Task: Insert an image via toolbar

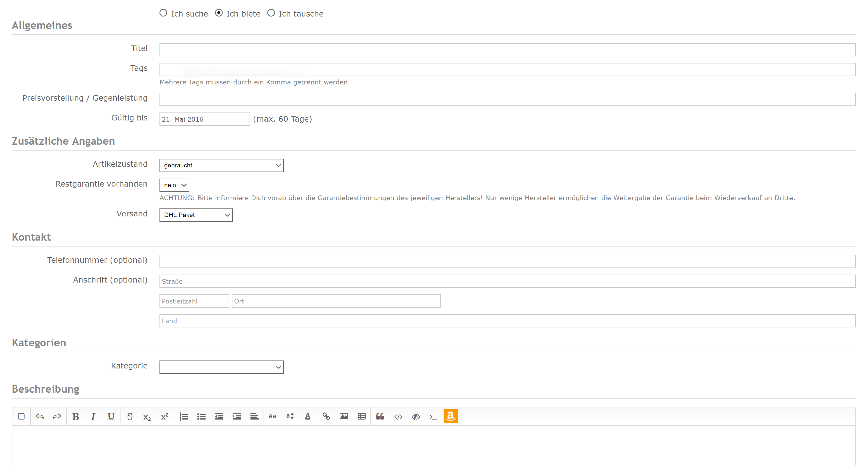Action: pos(344,417)
